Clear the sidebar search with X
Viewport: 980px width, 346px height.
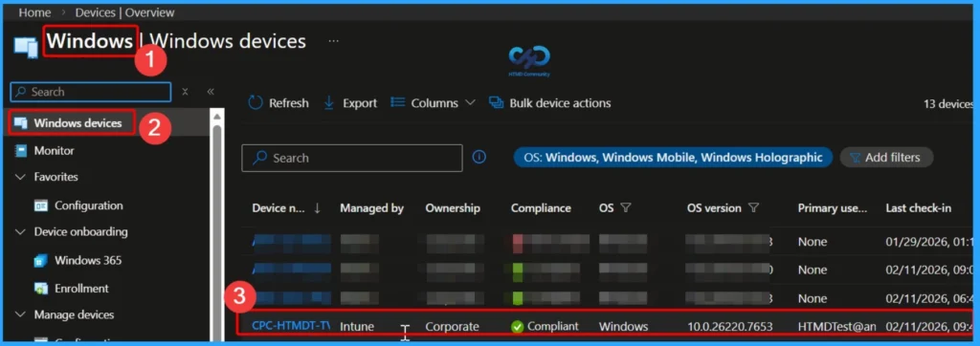pos(185,92)
